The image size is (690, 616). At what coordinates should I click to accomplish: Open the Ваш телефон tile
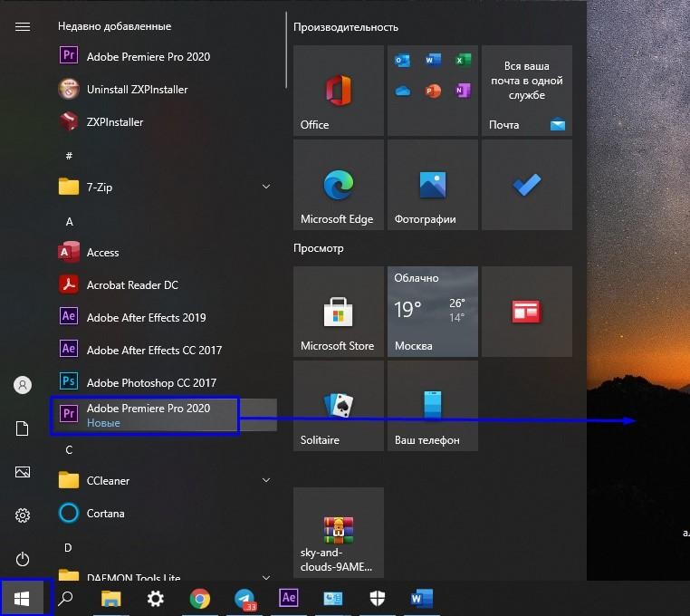pyautogui.click(x=433, y=406)
